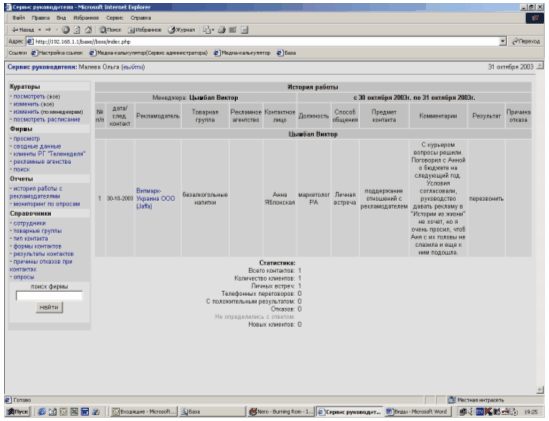
Task: Click the найти search button
Action: (49, 307)
